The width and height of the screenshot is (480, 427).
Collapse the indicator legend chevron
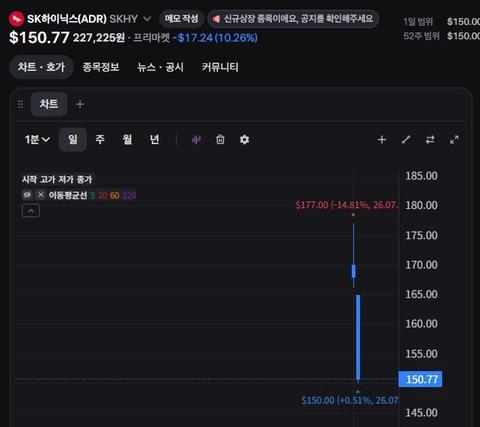point(31,211)
